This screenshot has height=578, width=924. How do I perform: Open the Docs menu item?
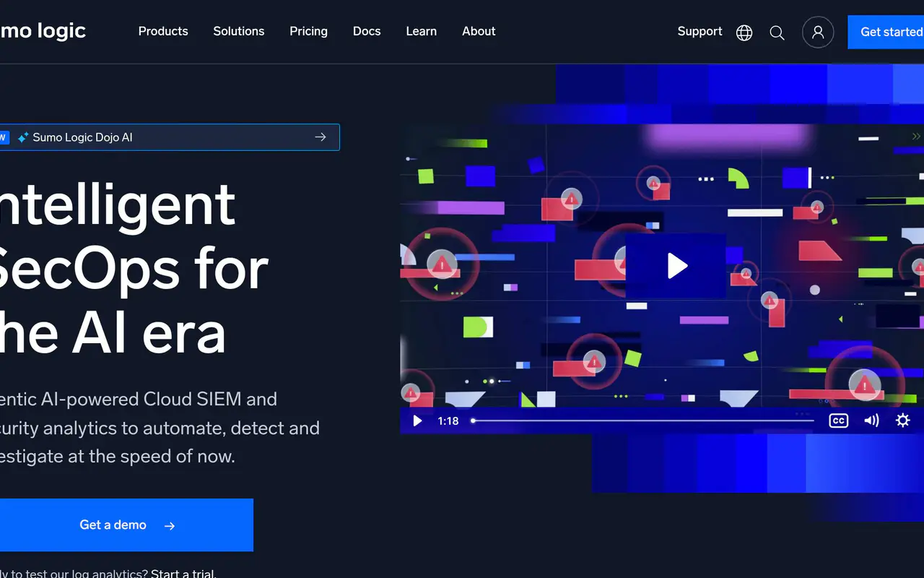[x=367, y=31]
